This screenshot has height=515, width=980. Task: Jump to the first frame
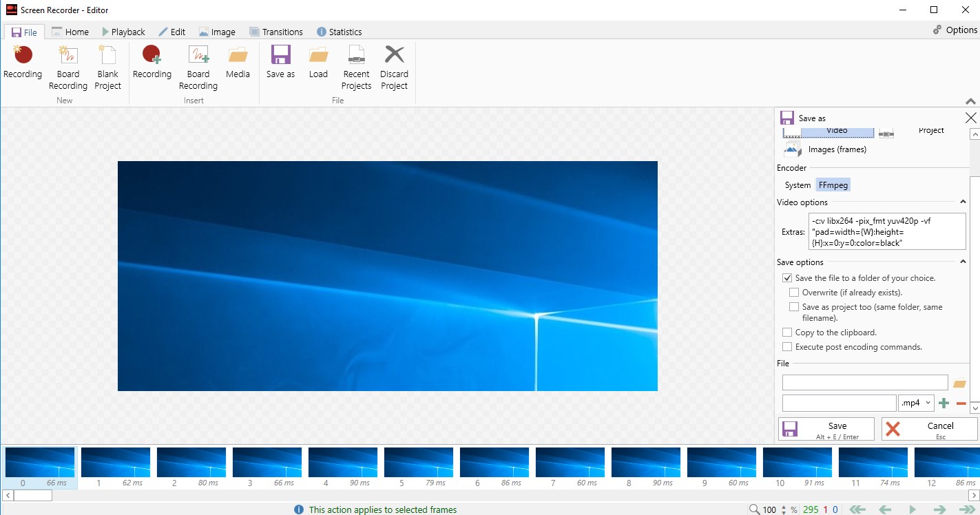click(857, 509)
